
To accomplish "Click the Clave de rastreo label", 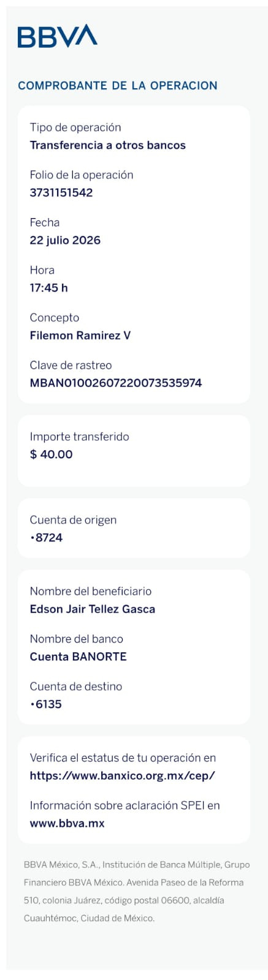I will pyautogui.click(x=71, y=365).
